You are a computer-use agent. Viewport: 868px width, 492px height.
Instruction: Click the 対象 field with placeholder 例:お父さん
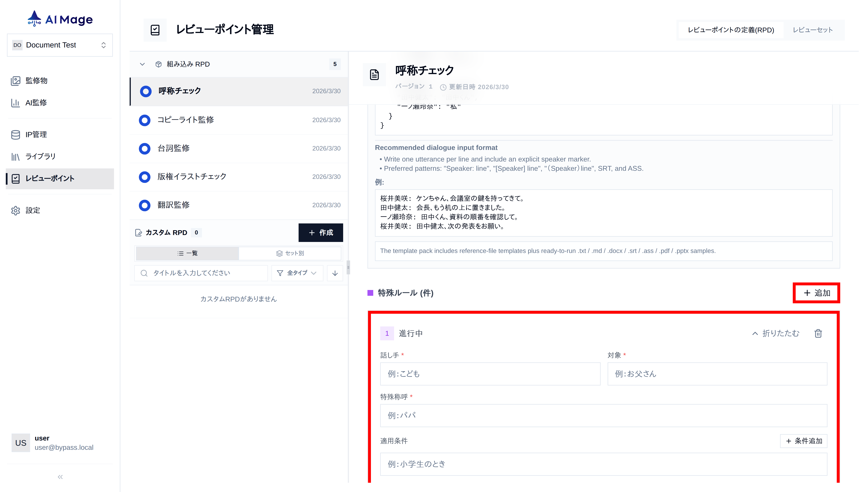[717, 374]
